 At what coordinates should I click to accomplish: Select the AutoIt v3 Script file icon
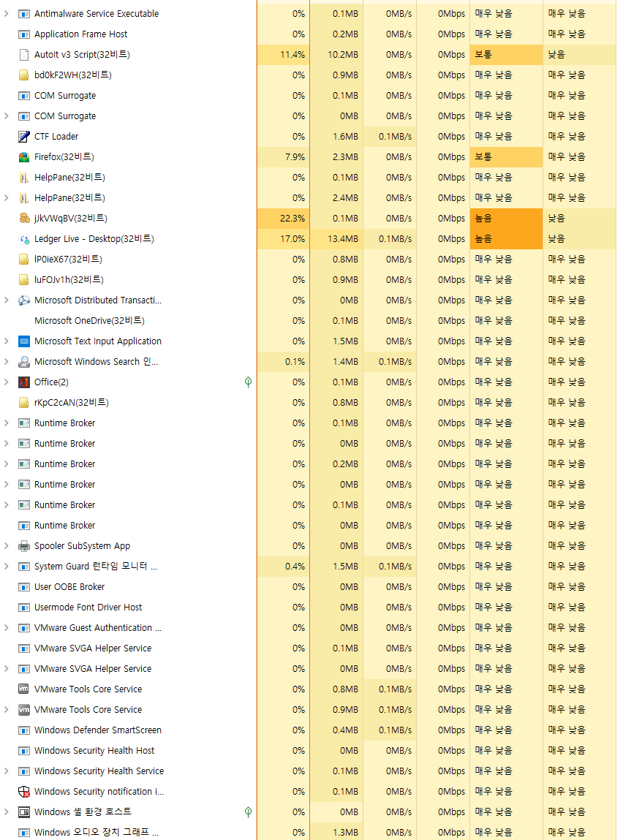pos(23,55)
